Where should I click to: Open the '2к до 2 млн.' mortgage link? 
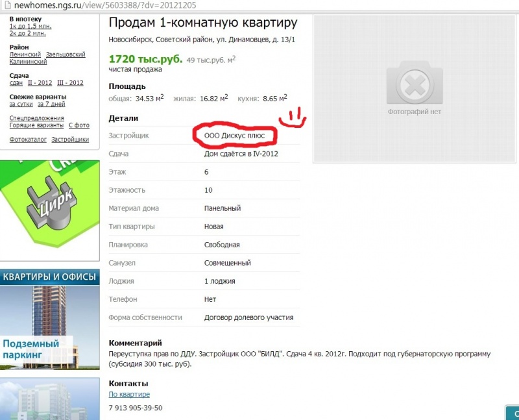(28, 33)
